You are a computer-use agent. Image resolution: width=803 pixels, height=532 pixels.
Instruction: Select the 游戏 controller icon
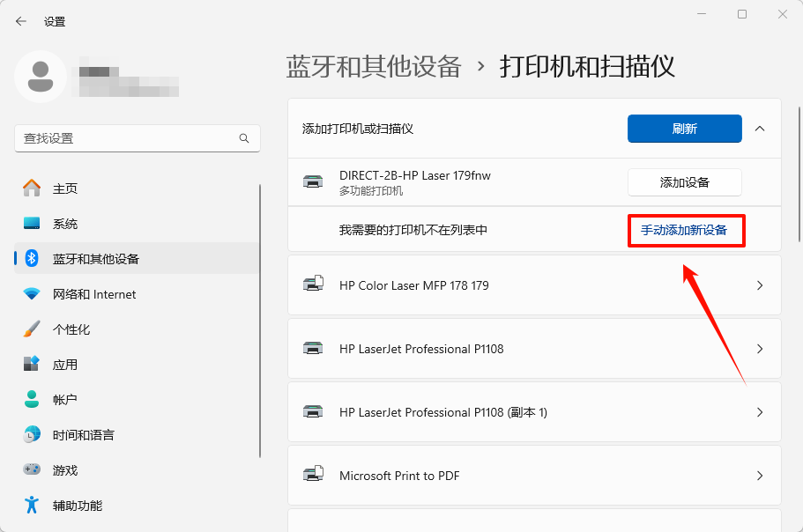(x=32, y=470)
